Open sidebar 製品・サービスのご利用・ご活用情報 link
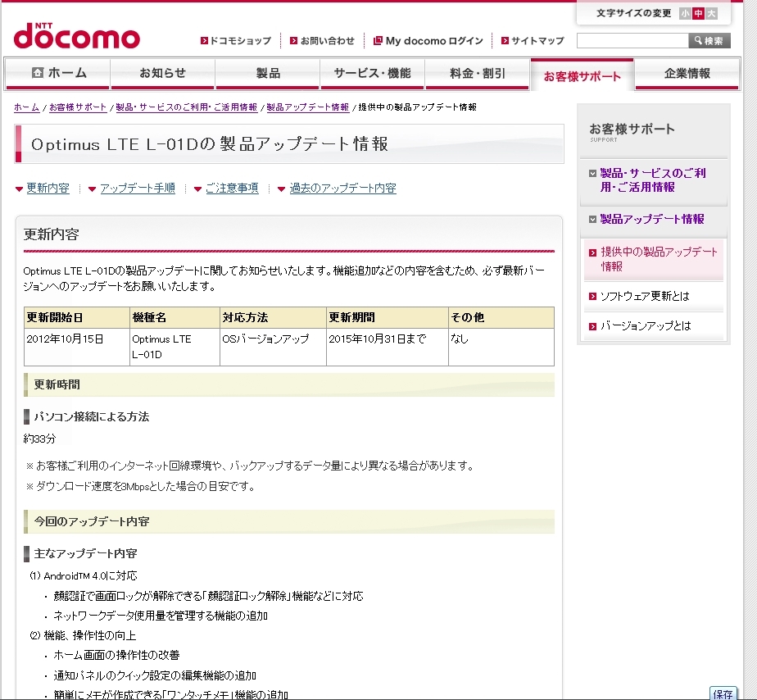The image size is (757, 700). click(653, 180)
